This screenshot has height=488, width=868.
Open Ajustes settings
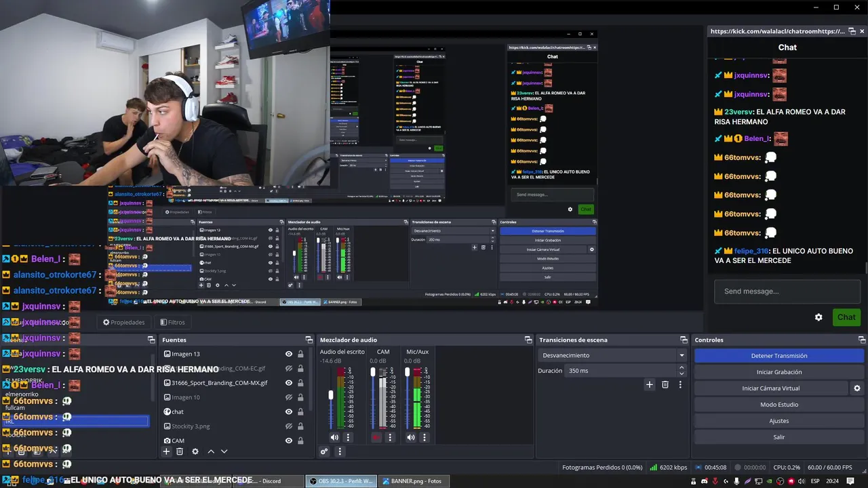pyautogui.click(x=779, y=421)
